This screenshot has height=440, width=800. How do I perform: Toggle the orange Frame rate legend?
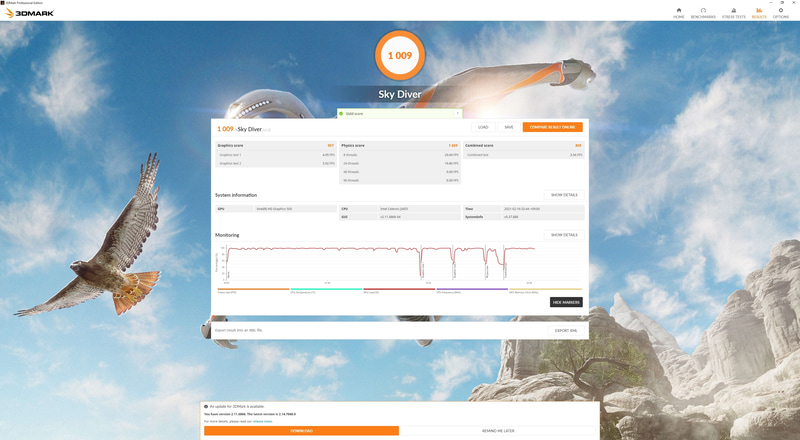point(253,290)
